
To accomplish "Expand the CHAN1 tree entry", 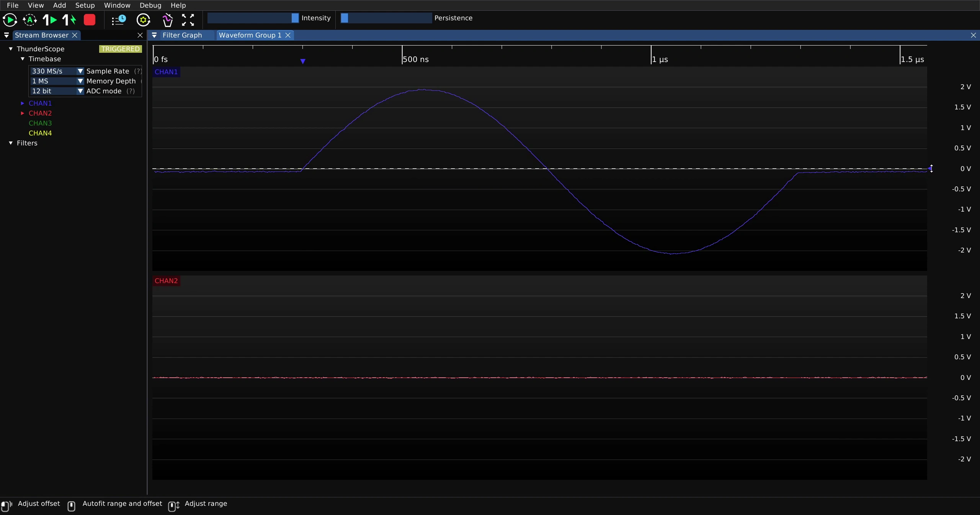I will [x=22, y=103].
